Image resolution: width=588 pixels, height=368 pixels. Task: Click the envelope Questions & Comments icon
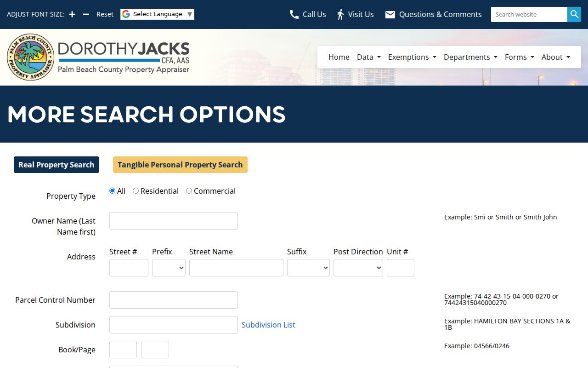390,15
